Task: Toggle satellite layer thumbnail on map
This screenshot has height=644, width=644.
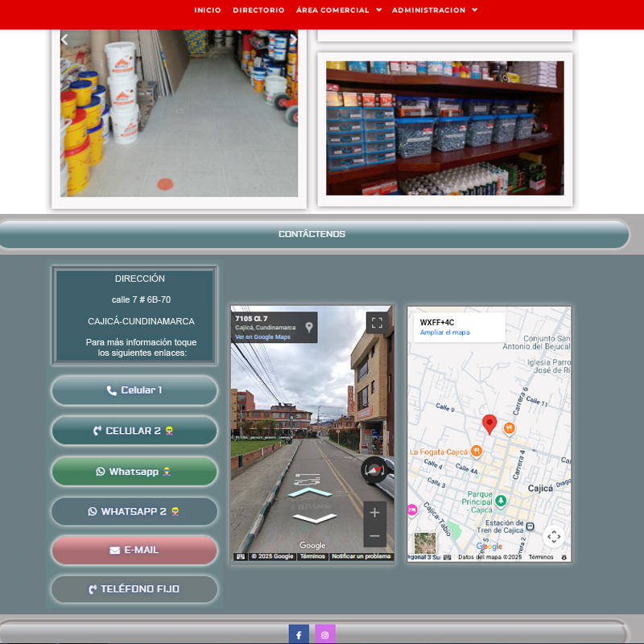Action: (x=425, y=543)
